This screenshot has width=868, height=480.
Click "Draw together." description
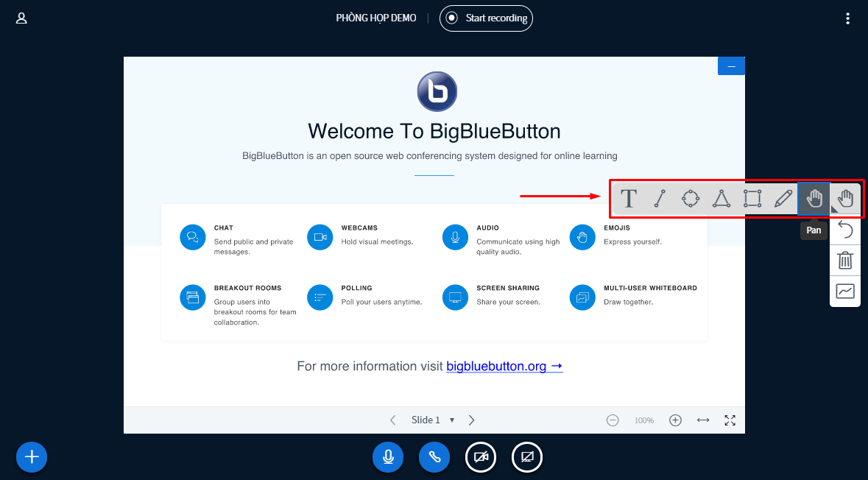(628, 302)
